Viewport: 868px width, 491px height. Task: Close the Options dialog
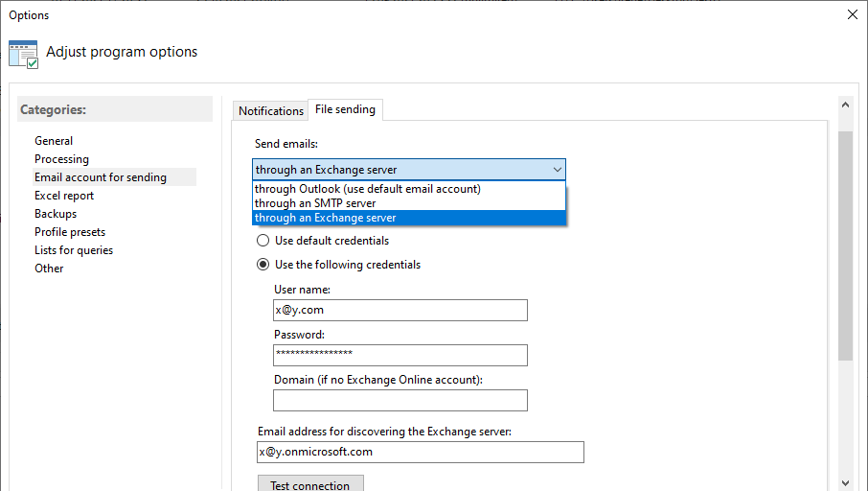point(853,14)
